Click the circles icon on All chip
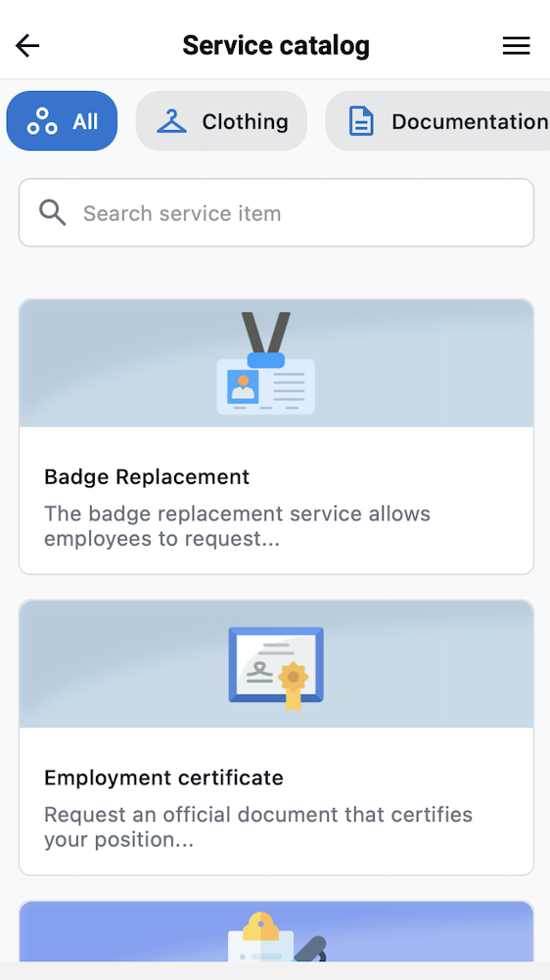This screenshot has width=550, height=980. 42,121
